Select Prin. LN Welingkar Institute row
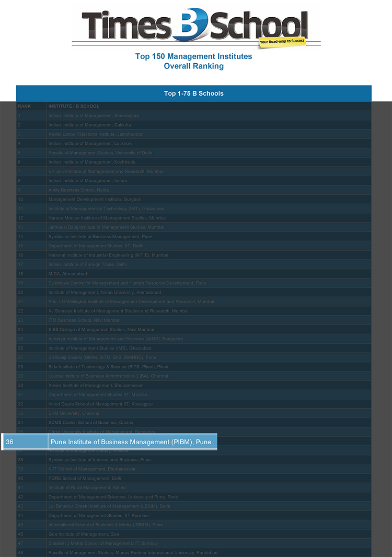 (x=194, y=301)
